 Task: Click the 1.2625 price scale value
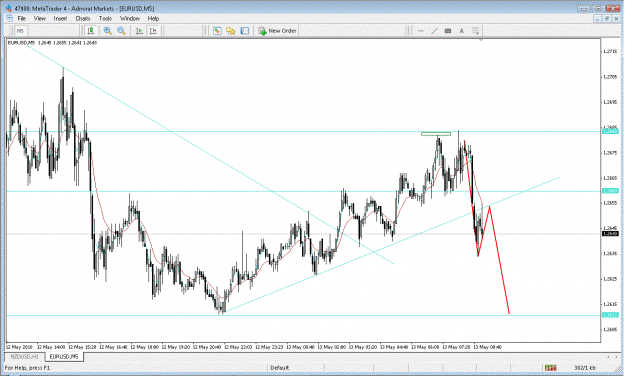click(x=610, y=279)
